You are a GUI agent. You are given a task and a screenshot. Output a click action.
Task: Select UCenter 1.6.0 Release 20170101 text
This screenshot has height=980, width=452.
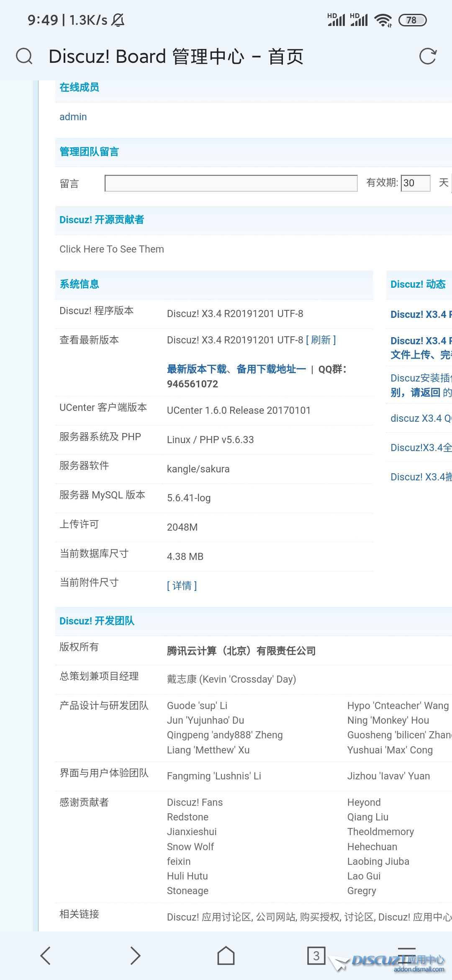click(239, 410)
